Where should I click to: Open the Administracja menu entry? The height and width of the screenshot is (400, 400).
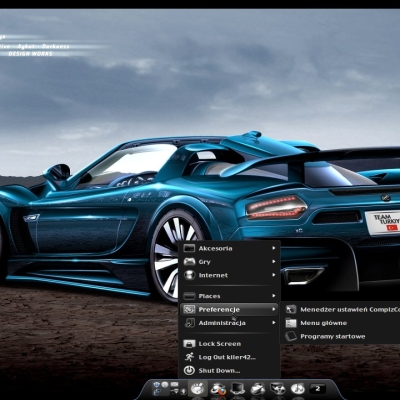229,323
